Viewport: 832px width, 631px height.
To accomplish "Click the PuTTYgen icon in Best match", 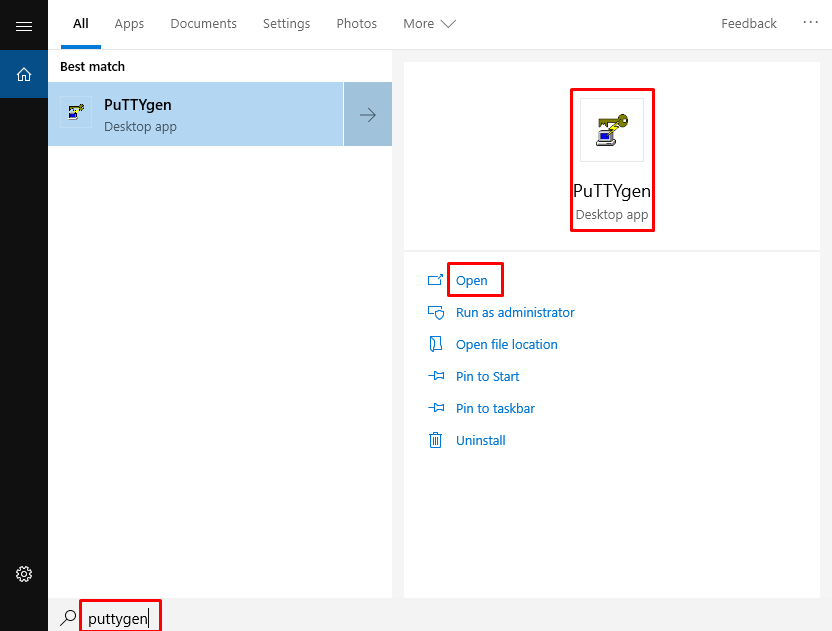I will [x=76, y=112].
